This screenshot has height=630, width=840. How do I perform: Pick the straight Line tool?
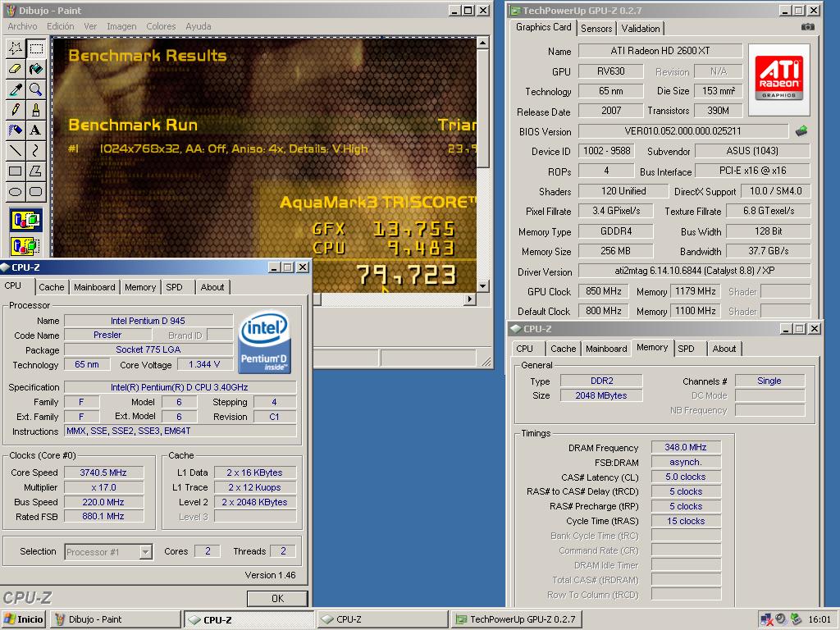coord(15,151)
